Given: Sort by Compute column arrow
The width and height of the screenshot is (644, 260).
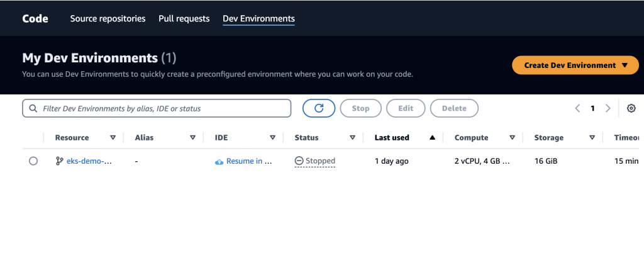Looking at the screenshot, I should coord(512,138).
